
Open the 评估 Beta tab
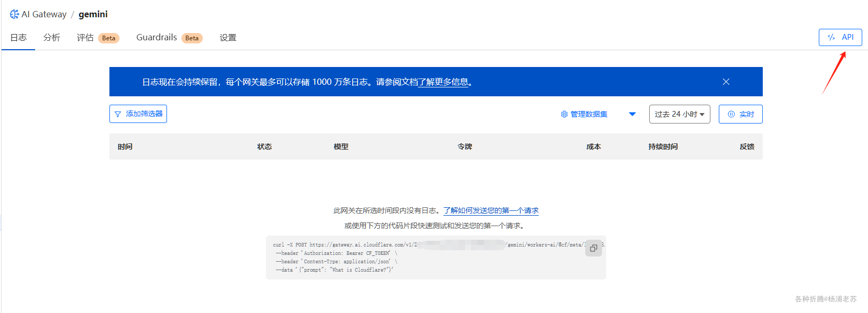tap(98, 38)
